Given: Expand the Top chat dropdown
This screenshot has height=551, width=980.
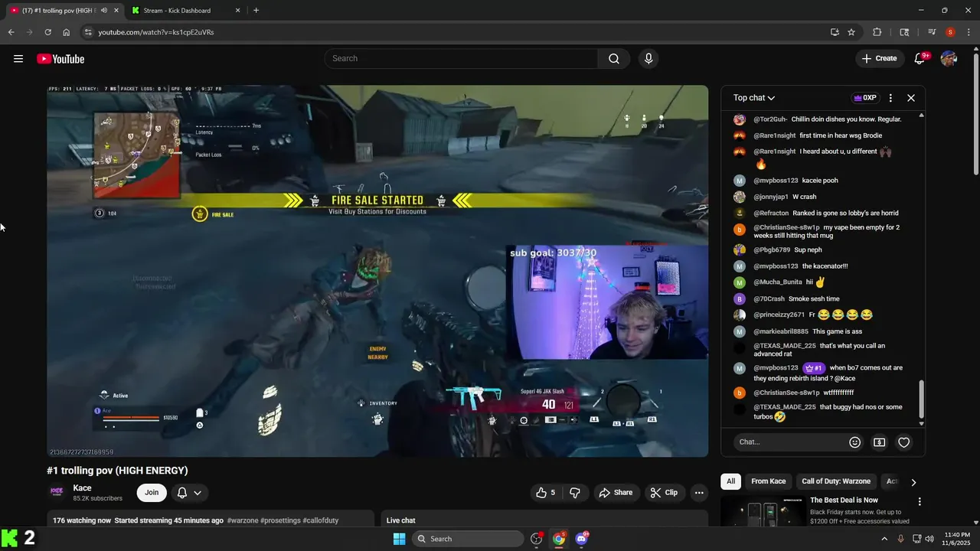Looking at the screenshot, I should coord(754,98).
